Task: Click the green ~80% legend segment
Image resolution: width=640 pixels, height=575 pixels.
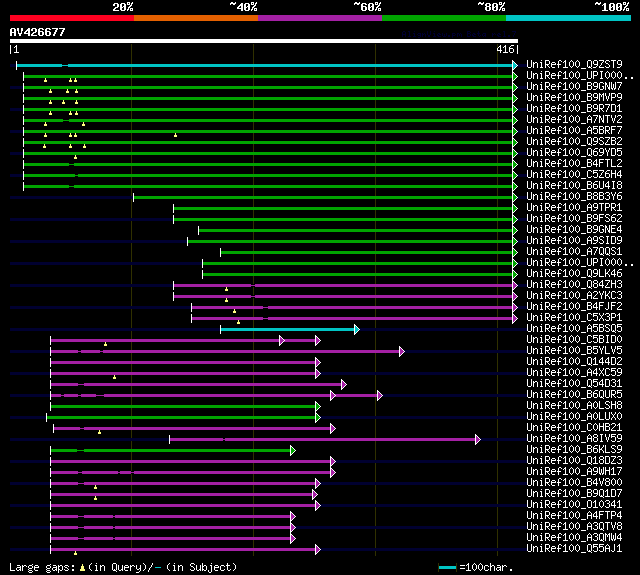Action: pos(444,18)
